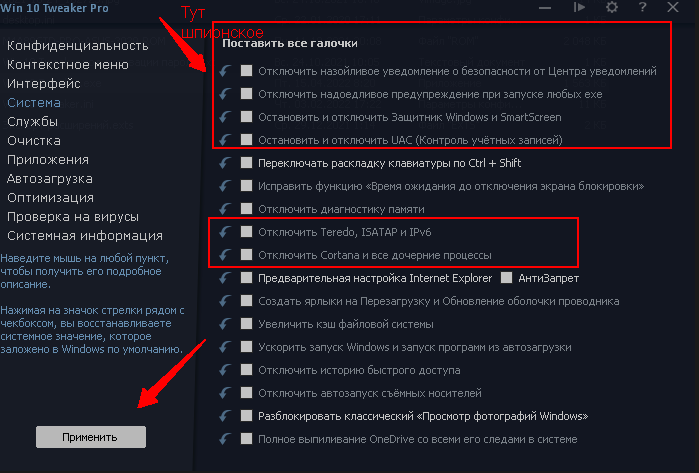Tick disable Teredo, ISATAP и IPv6 checkbox

[247, 231]
